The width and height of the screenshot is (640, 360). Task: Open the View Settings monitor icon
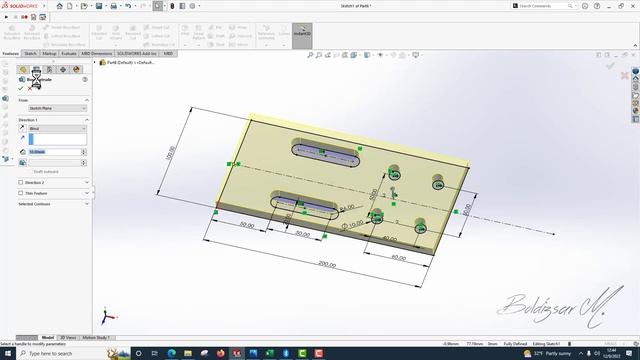tap(416, 55)
